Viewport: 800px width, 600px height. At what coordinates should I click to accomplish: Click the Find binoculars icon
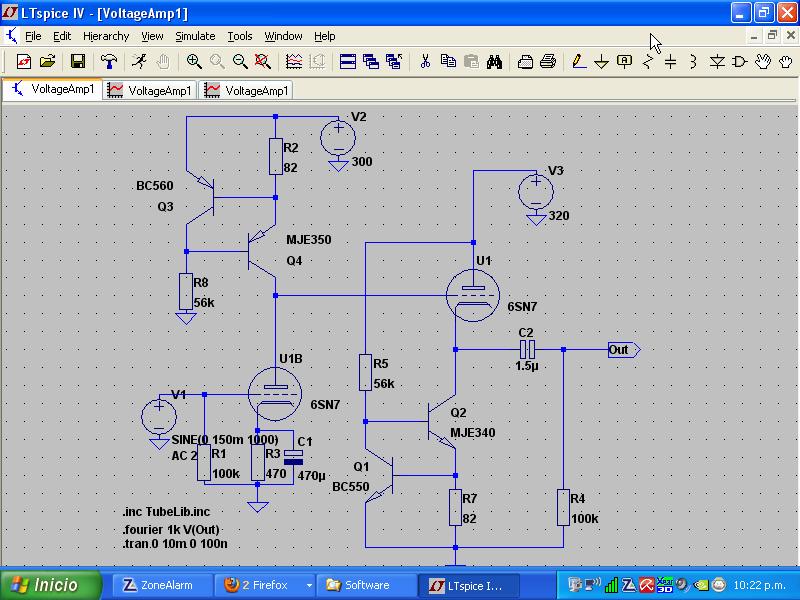494,62
